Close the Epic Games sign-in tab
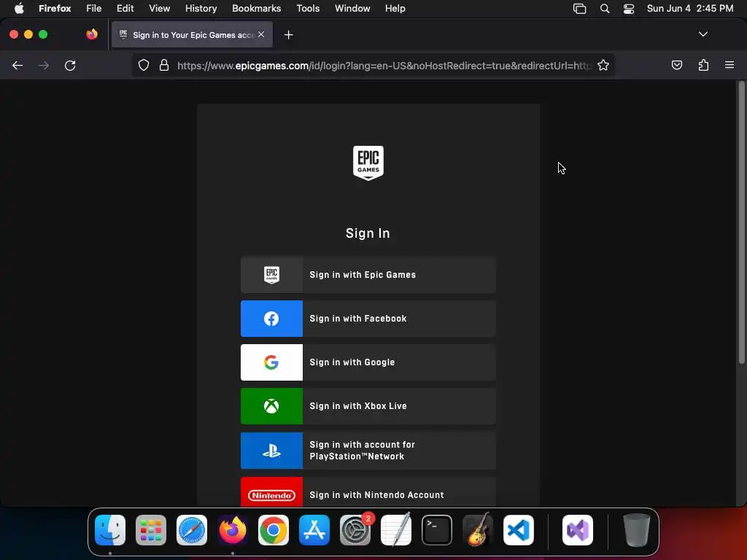 click(261, 34)
